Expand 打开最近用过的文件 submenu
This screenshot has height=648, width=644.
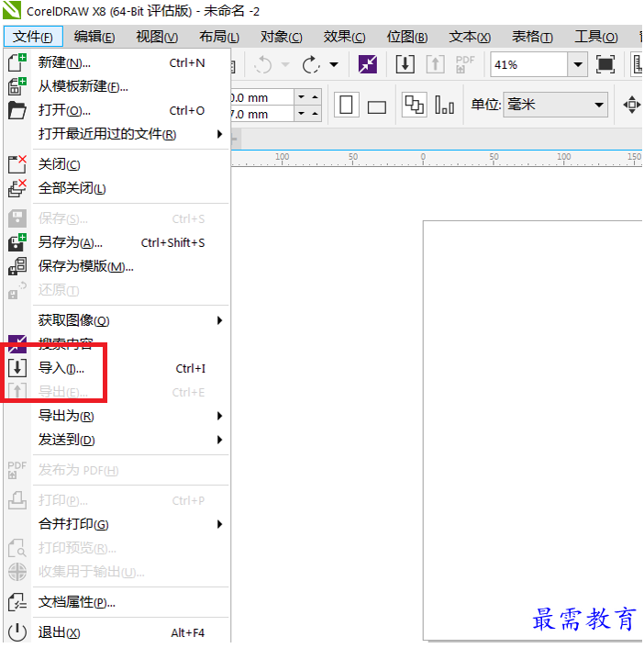tap(219, 134)
